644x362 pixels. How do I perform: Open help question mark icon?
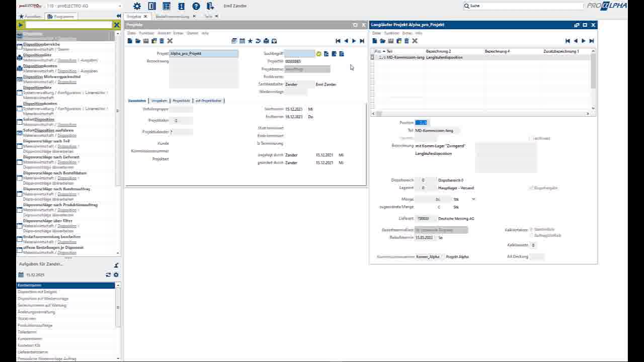tap(196, 6)
